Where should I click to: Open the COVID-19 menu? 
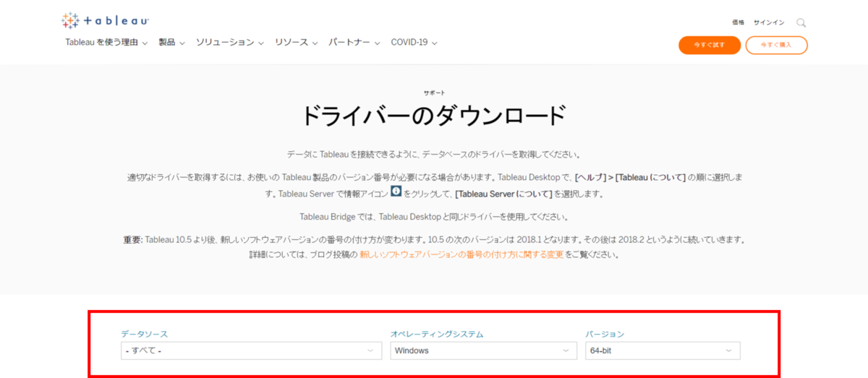(x=414, y=43)
